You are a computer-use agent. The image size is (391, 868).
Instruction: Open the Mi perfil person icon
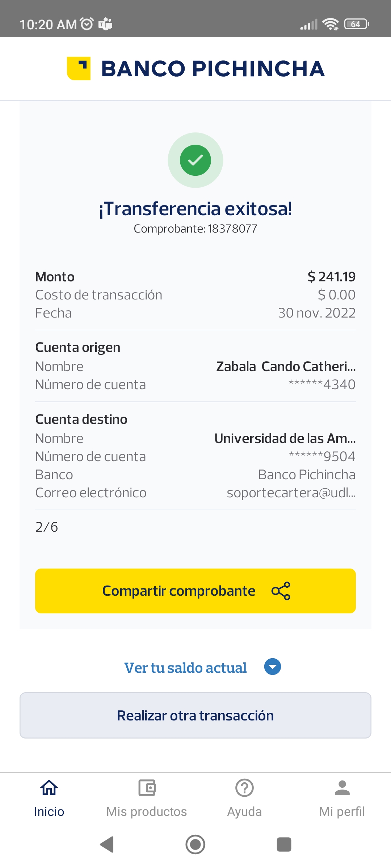point(342,788)
